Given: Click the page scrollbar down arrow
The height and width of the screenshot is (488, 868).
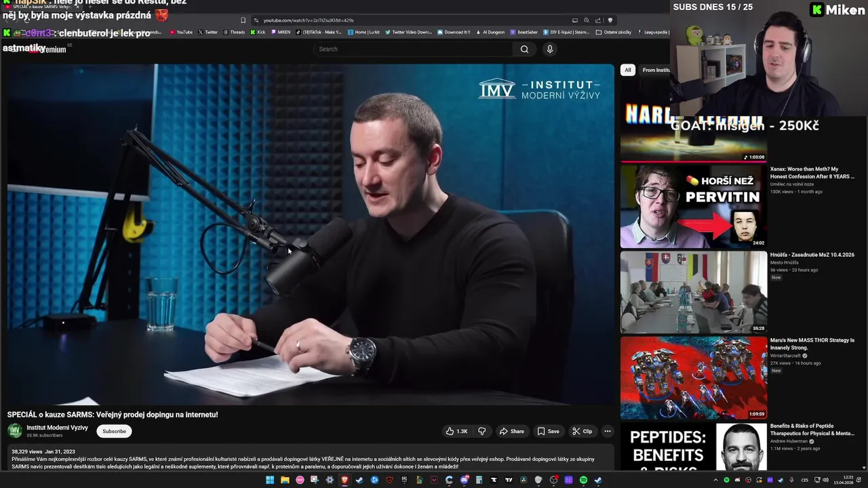Looking at the screenshot, I should pos(864,468).
